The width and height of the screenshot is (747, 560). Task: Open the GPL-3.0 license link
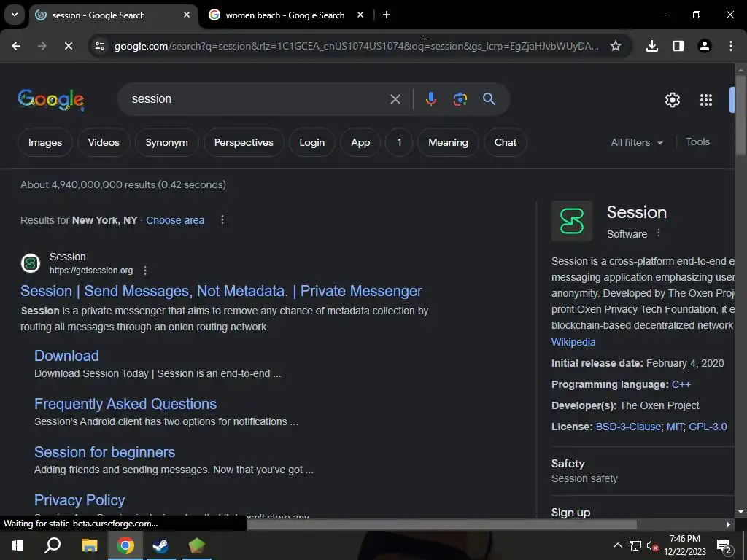(x=708, y=427)
